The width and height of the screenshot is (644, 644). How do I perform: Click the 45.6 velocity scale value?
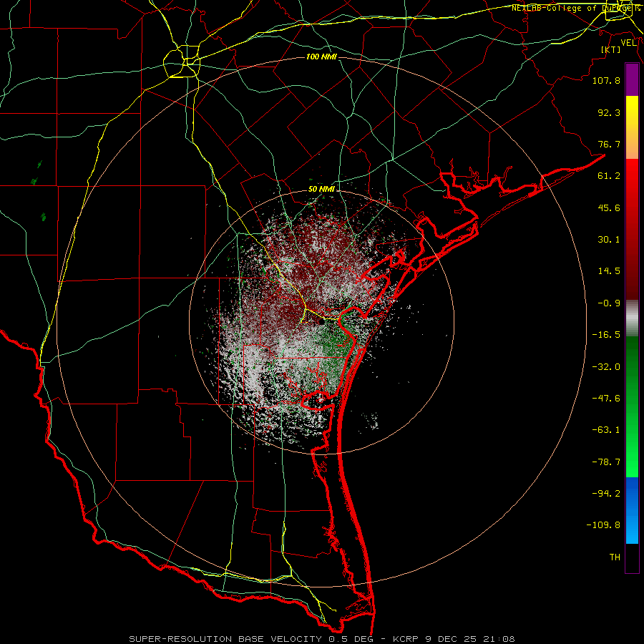609,208
